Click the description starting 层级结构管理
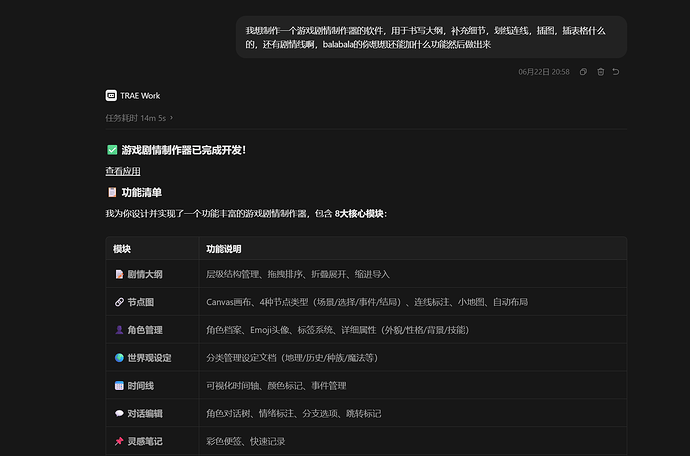 pyautogui.click(x=298, y=274)
